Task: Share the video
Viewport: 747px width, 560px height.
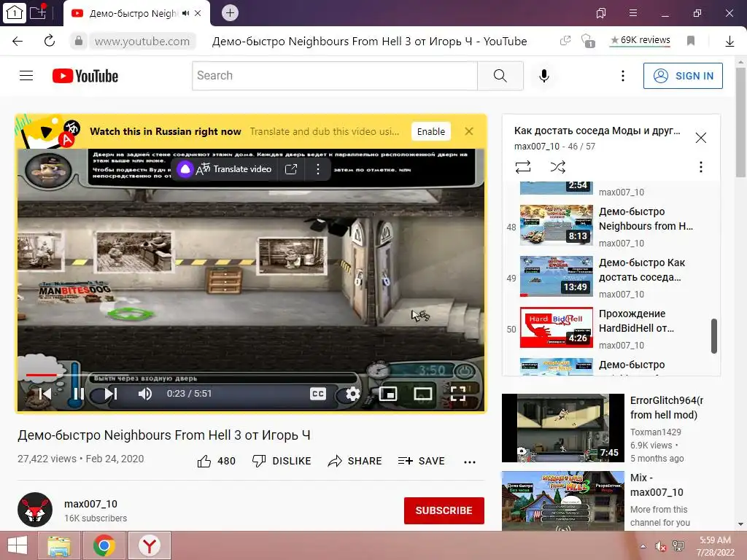Action: [355, 461]
